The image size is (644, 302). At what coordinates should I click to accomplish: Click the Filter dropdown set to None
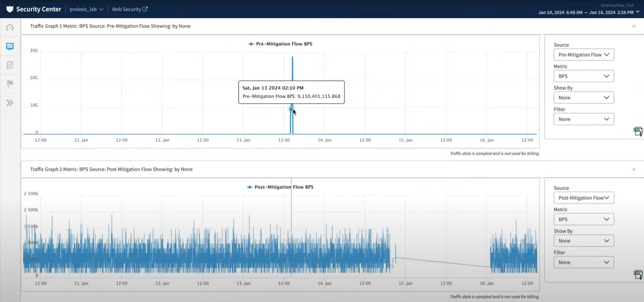tap(584, 119)
